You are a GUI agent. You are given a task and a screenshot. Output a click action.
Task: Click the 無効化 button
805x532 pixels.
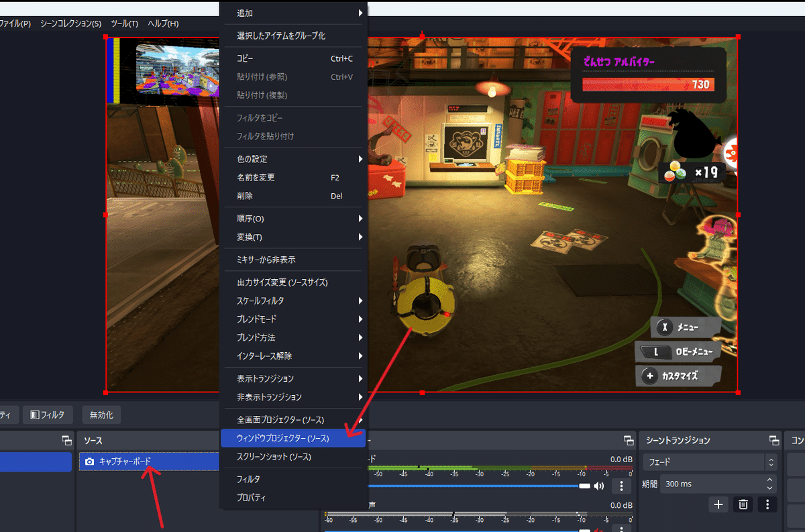[101, 415]
